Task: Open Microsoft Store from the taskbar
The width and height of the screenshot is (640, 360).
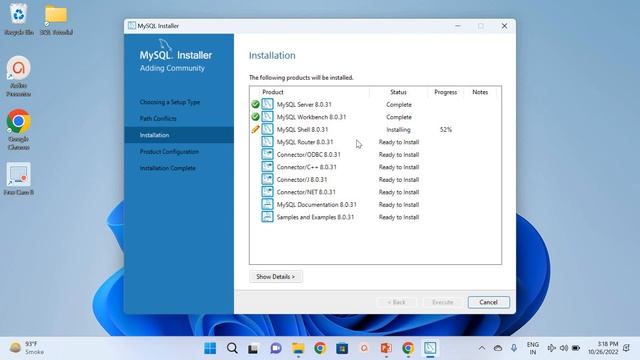Action: pyautogui.click(x=342, y=348)
